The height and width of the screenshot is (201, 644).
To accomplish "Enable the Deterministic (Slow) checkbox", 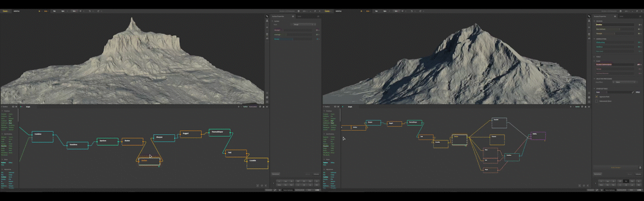I will coord(597,101).
